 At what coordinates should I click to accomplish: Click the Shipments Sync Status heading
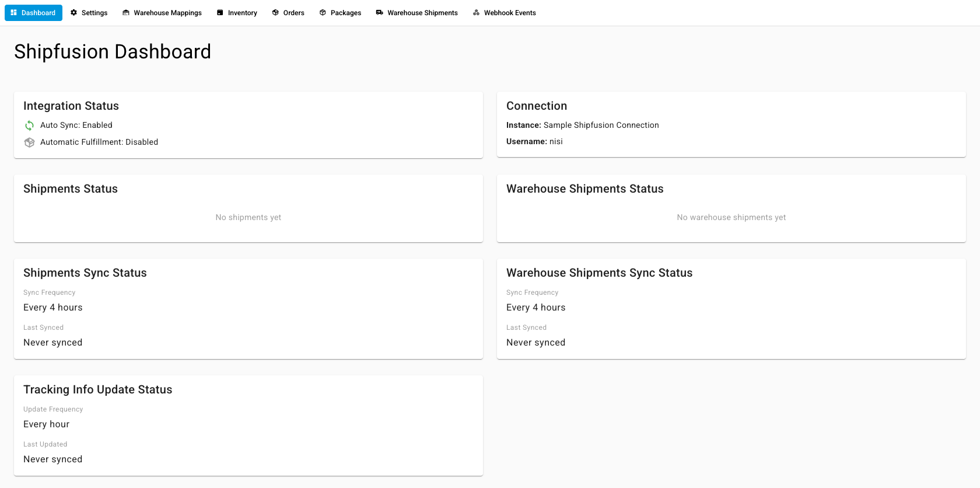coord(85,273)
